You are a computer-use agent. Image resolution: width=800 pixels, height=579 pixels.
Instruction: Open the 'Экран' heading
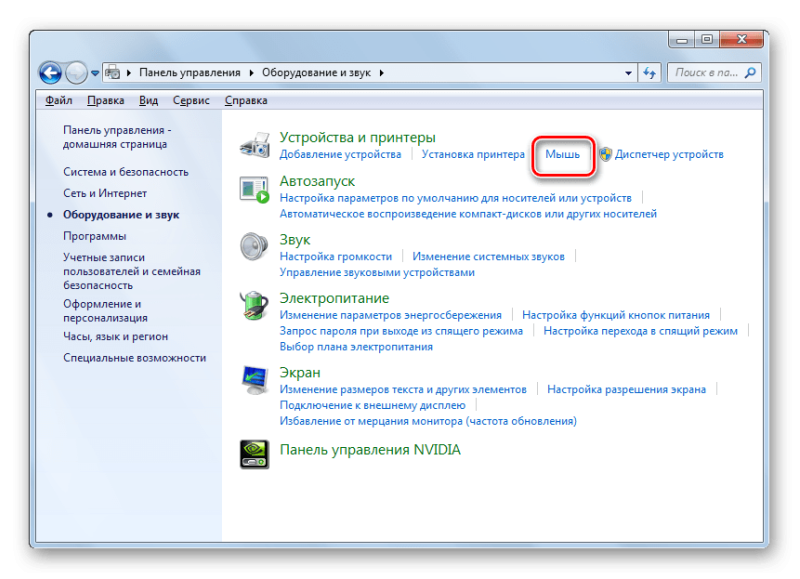300,372
